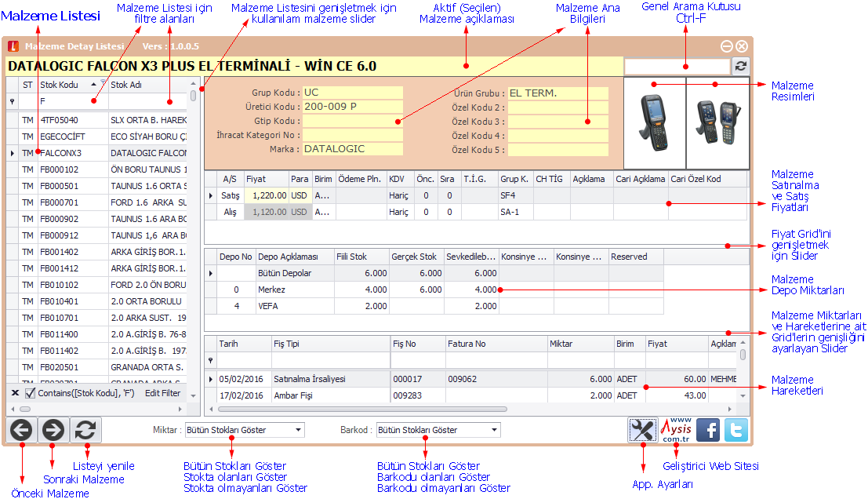Click the Miktar column header in movements grid
The width and height of the screenshot is (868, 499).
pos(581,344)
